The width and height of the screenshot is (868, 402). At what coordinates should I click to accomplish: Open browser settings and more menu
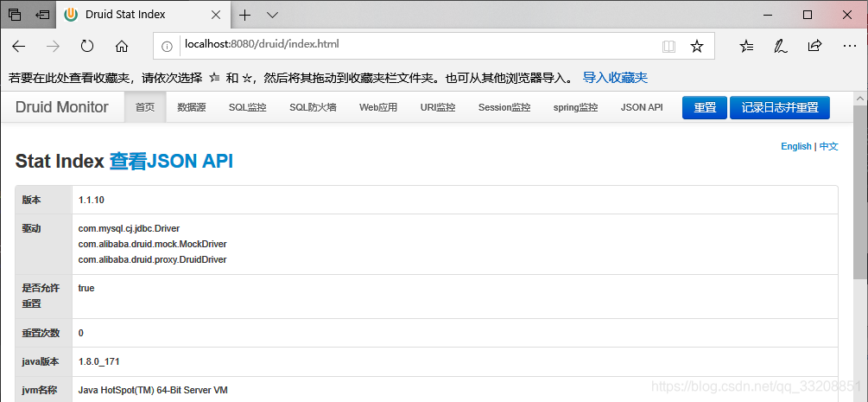click(849, 46)
